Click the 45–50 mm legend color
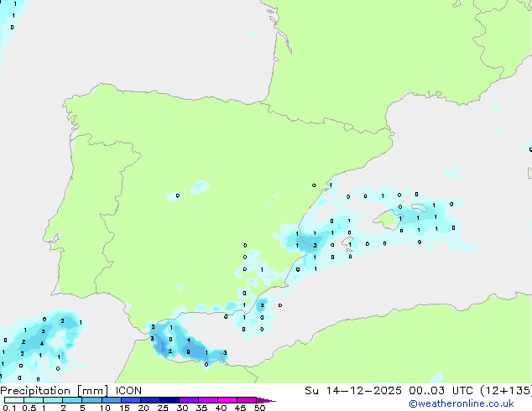 [x=247, y=400]
